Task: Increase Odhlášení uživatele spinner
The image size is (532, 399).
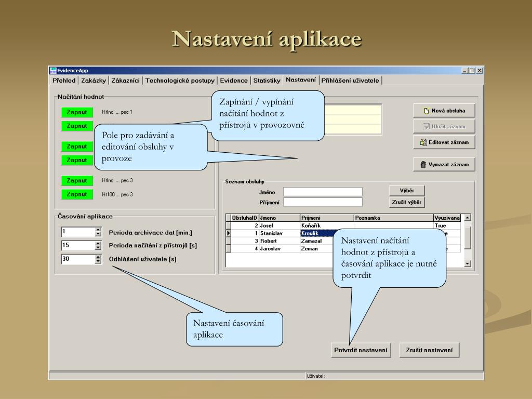Action: pos(98,257)
